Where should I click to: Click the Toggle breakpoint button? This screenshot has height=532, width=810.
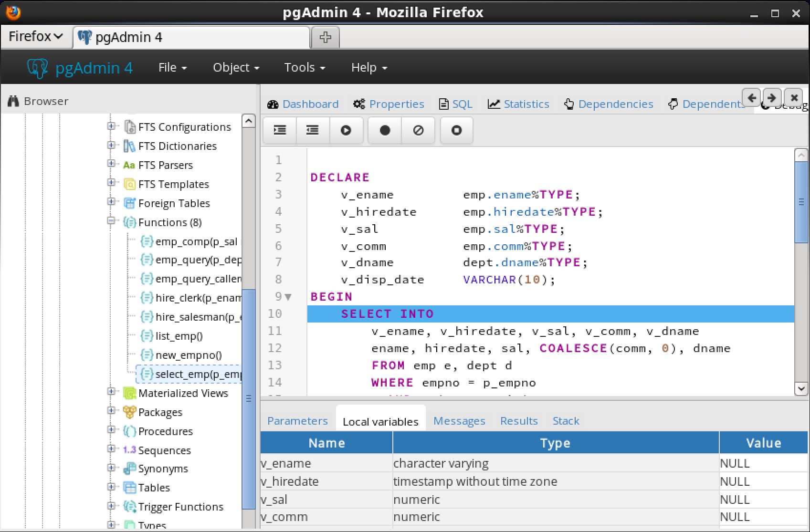385,130
